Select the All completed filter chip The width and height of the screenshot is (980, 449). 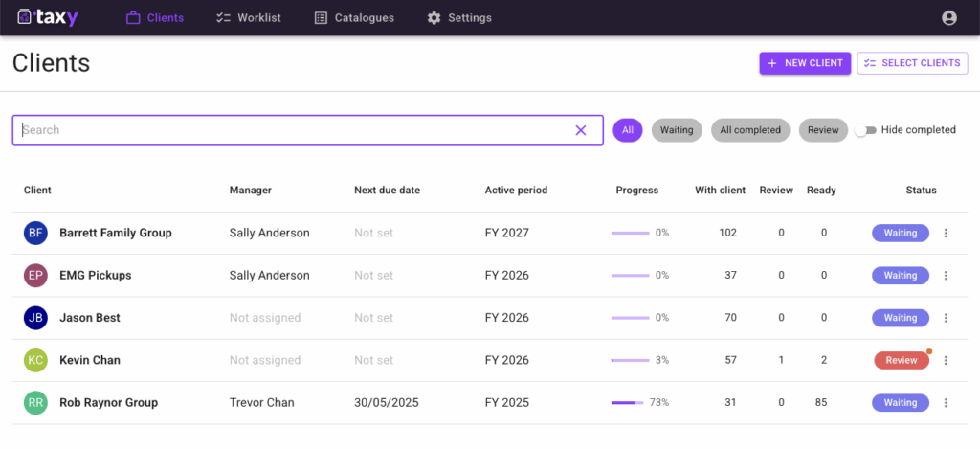pyautogui.click(x=750, y=130)
